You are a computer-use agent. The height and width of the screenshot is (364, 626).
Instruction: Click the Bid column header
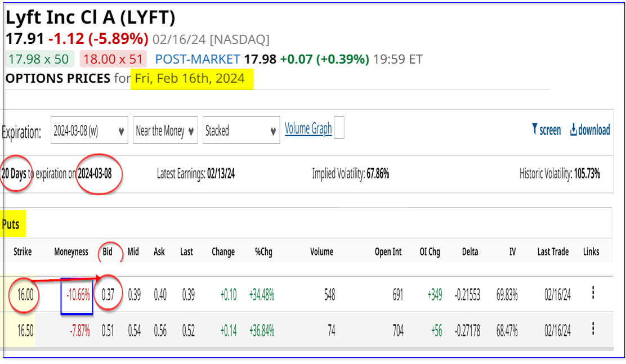(x=108, y=252)
